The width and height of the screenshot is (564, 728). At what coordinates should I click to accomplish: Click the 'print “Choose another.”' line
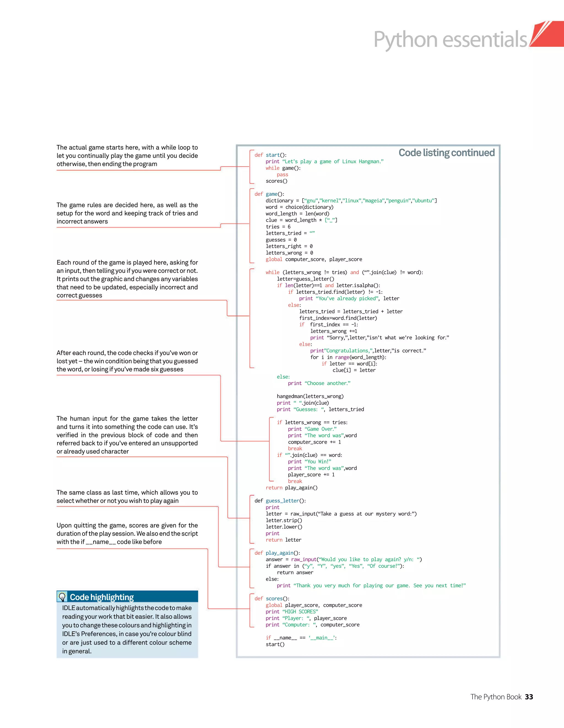(319, 383)
